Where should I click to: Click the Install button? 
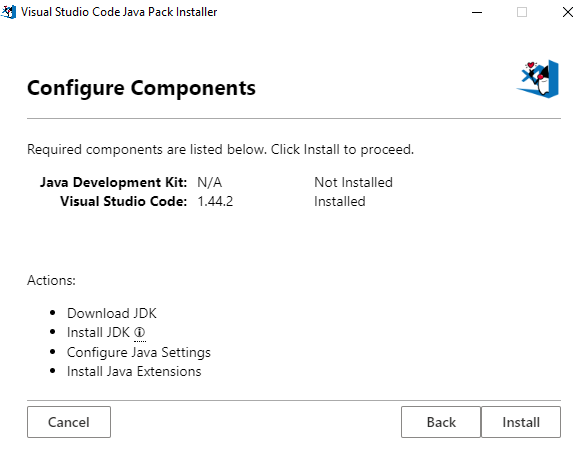click(520, 422)
